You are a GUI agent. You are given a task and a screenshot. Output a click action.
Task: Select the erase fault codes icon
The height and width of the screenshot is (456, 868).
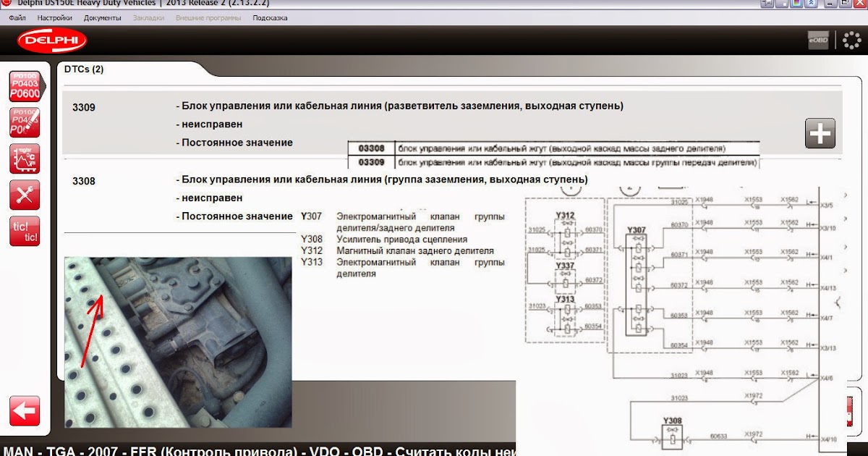(24, 122)
